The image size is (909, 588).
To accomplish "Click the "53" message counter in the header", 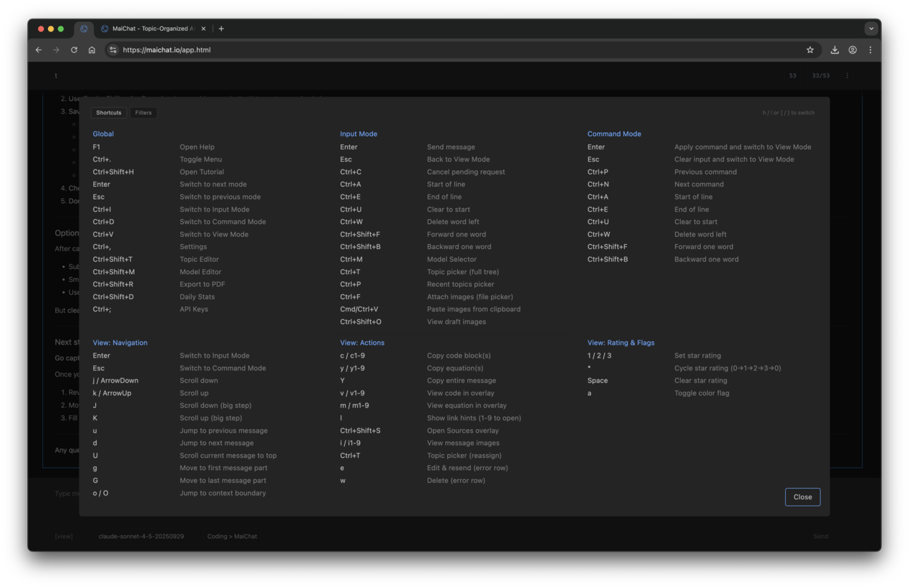I will [x=792, y=75].
